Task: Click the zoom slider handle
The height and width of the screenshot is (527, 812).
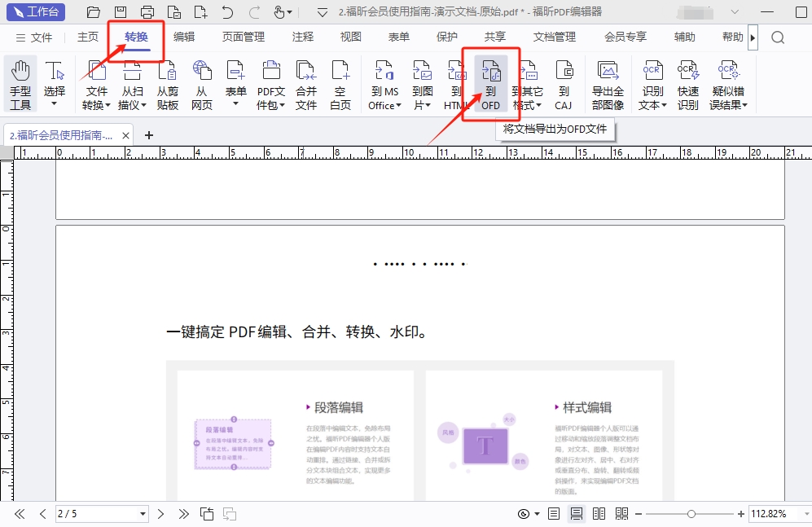Action: (691, 514)
